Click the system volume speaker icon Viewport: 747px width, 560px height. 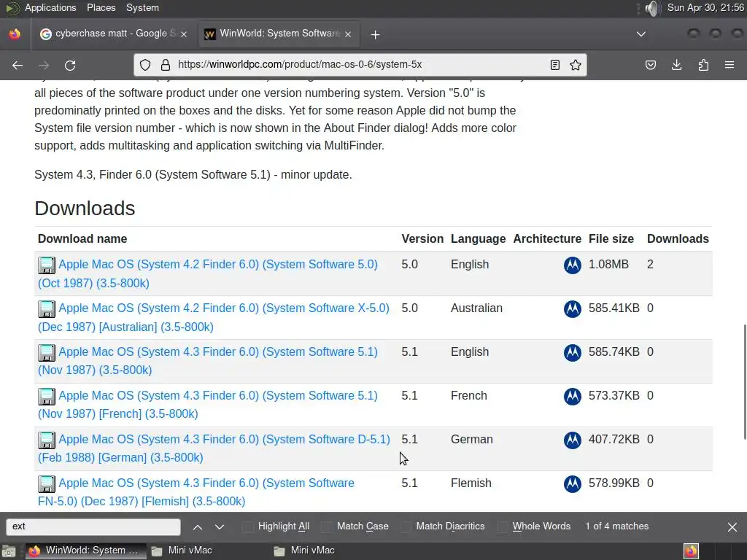tap(651, 8)
